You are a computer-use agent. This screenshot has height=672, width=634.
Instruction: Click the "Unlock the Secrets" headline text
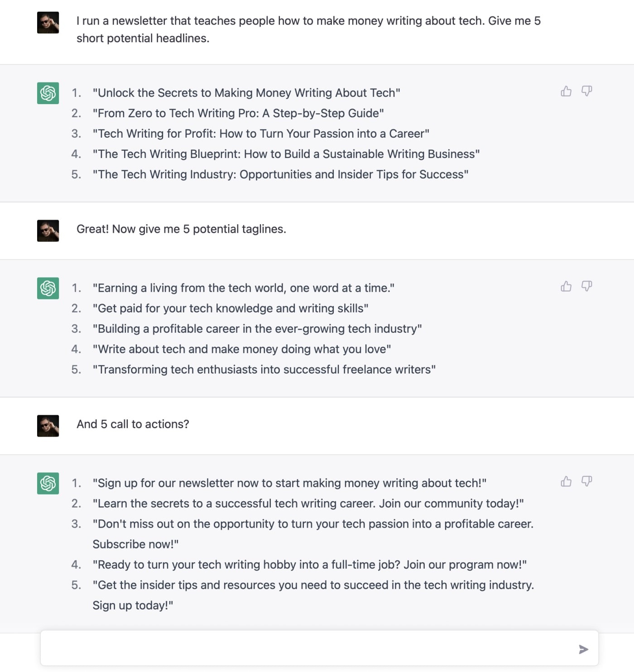(x=246, y=93)
